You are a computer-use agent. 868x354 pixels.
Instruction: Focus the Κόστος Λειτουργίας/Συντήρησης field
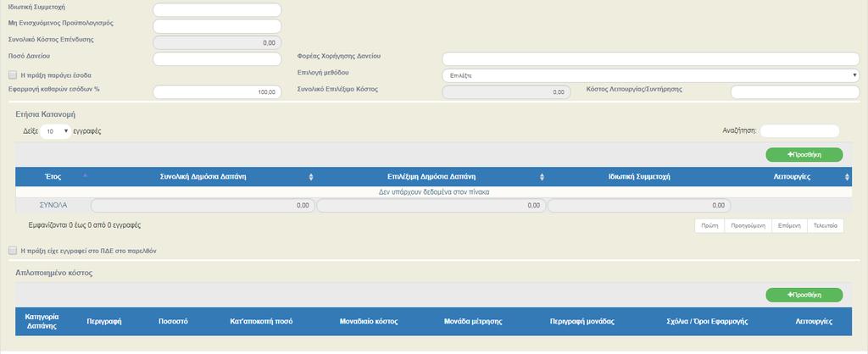795,92
